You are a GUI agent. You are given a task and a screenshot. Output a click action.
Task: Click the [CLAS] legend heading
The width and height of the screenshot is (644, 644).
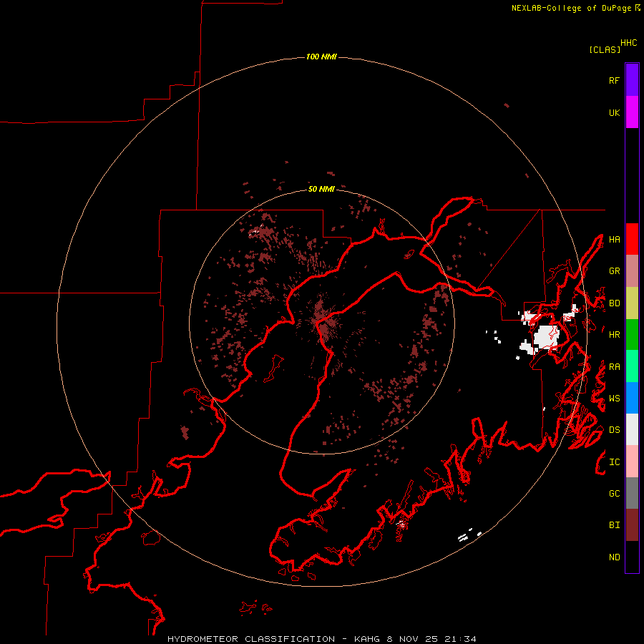coord(605,49)
